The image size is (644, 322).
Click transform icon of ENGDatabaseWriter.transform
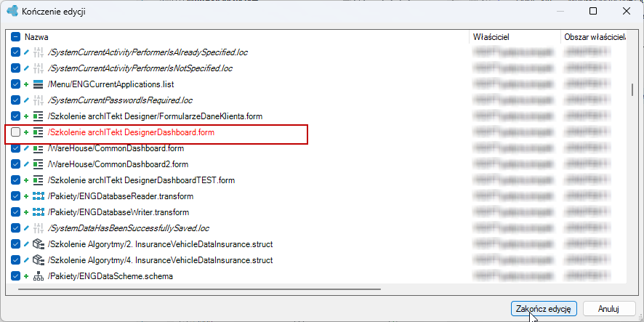click(39, 212)
